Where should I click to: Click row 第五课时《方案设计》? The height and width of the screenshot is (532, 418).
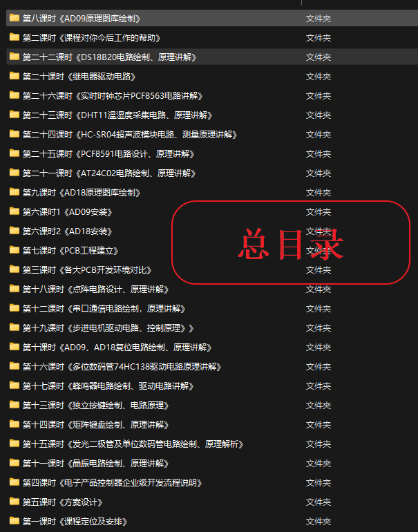[212, 502]
